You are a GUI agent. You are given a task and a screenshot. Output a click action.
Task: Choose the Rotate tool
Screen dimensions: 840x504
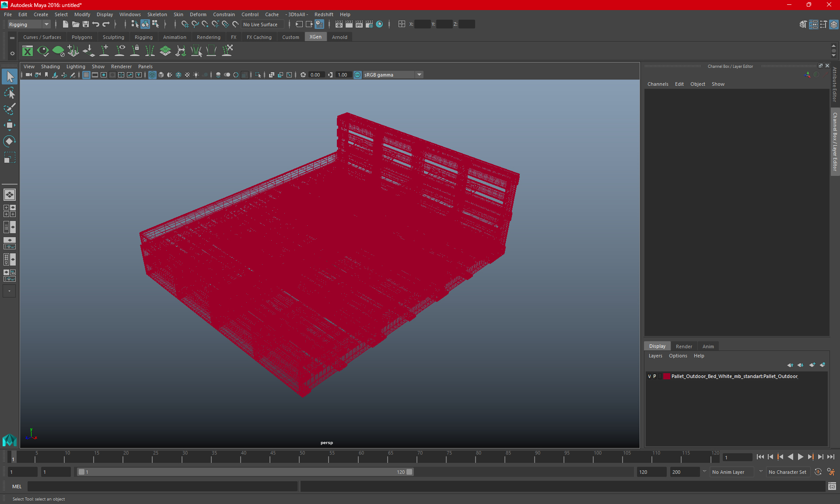coord(10,141)
